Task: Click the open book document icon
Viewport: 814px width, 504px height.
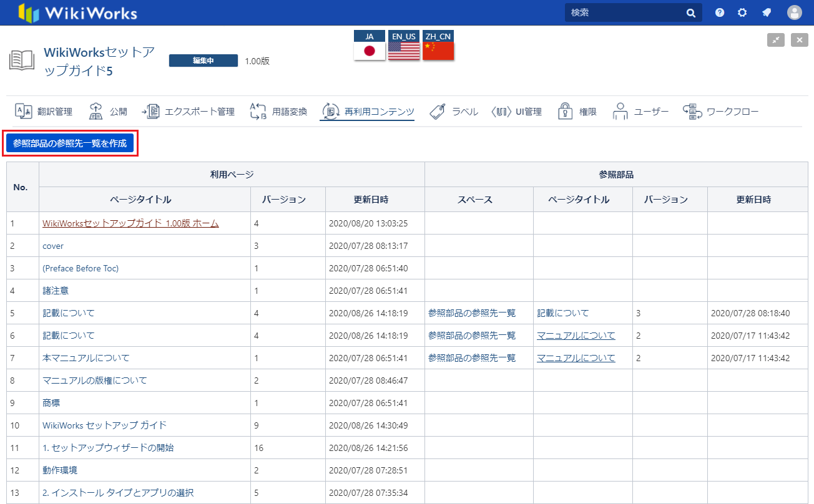Action: coord(22,61)
